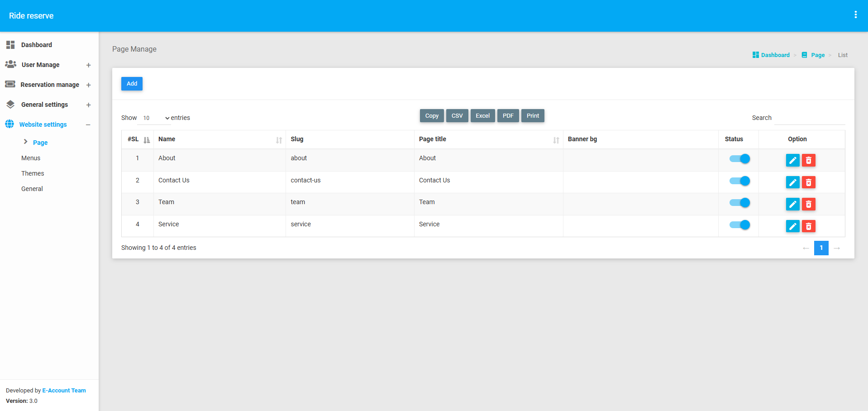The image size is (868, 411).
Task: Click the edit pencil icon for About row
Action: (x=792, y=160)
